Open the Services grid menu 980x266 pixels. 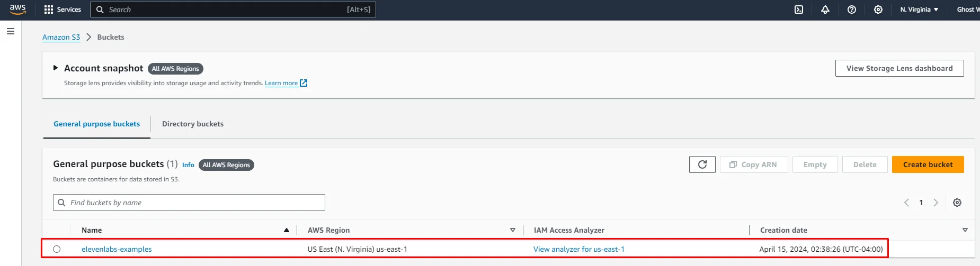tap(63, 10)
